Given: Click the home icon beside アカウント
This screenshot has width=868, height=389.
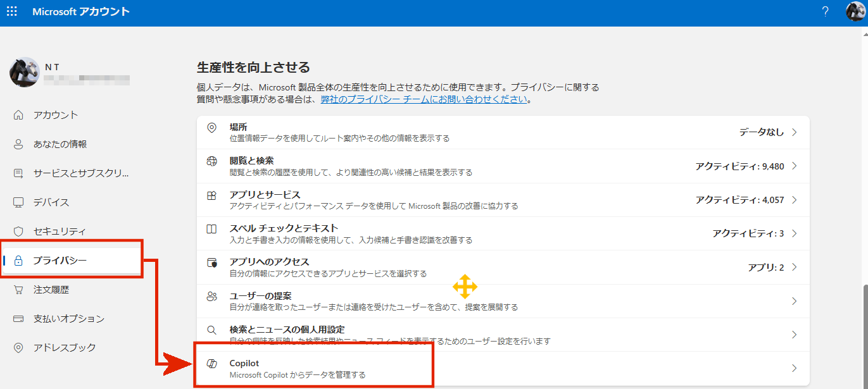Looking at the screenshot, I should (18, 115).
